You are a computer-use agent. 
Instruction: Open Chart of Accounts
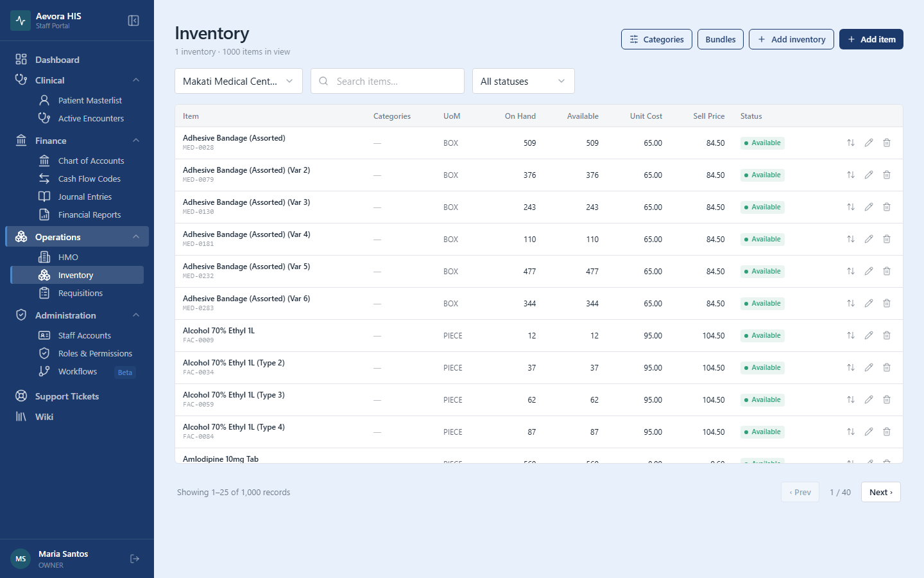pos(77,161)
